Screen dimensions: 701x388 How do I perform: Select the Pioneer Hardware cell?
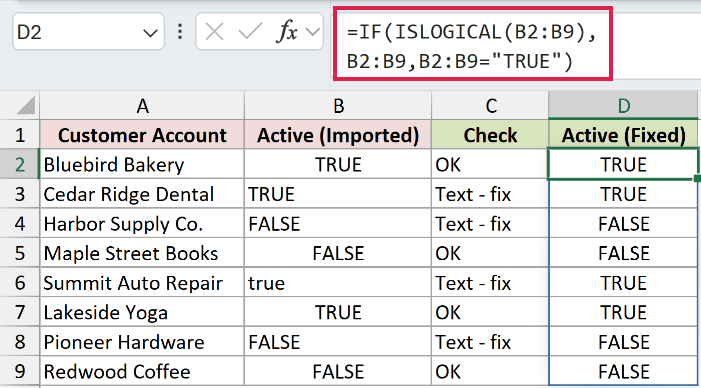click(142, 342)
